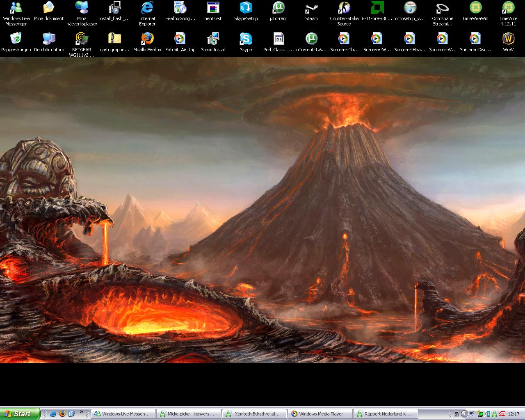Select the Extrait_Air_tap media file
Image resolution: width=525 pixels, height=420 pixels.
tap(180, 42)
